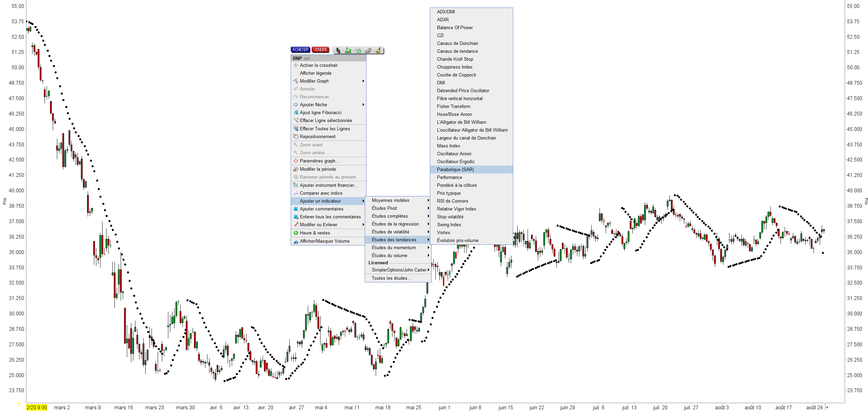Click the small icon at time axis end
Viewport: 868px width, 411px height.
pyautogui.click(x=827, y=407)
